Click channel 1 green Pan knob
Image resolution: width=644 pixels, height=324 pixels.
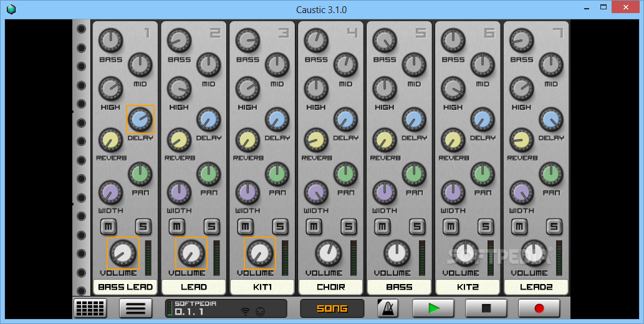[x=140, y=174]
